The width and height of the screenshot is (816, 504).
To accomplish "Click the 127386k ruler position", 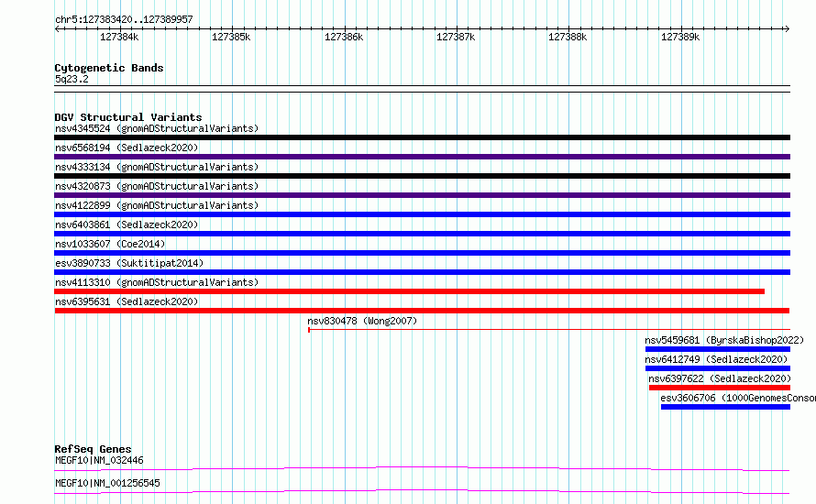I will click(x=344, y=37).
